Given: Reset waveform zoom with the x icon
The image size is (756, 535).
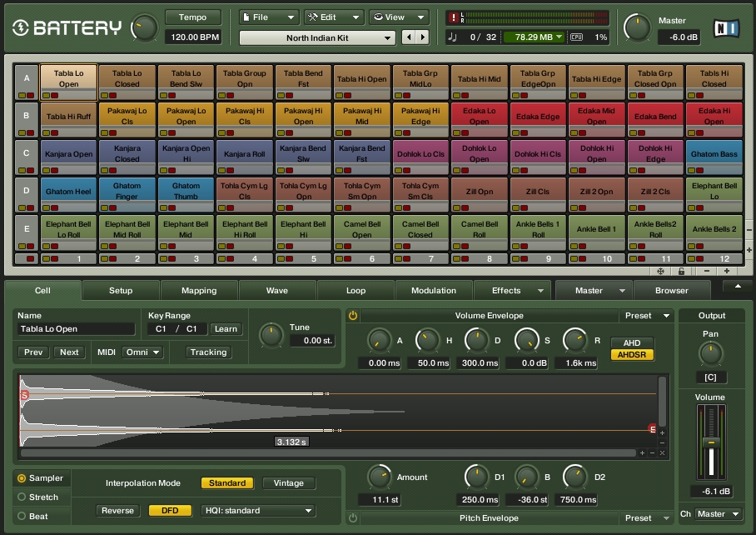Looking at the screenshot, I should pyautogui.click(x=663, y=453).
